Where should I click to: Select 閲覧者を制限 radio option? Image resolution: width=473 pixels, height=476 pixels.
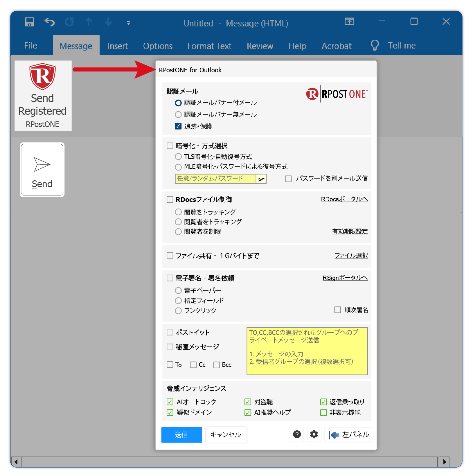tap(178, 232)
